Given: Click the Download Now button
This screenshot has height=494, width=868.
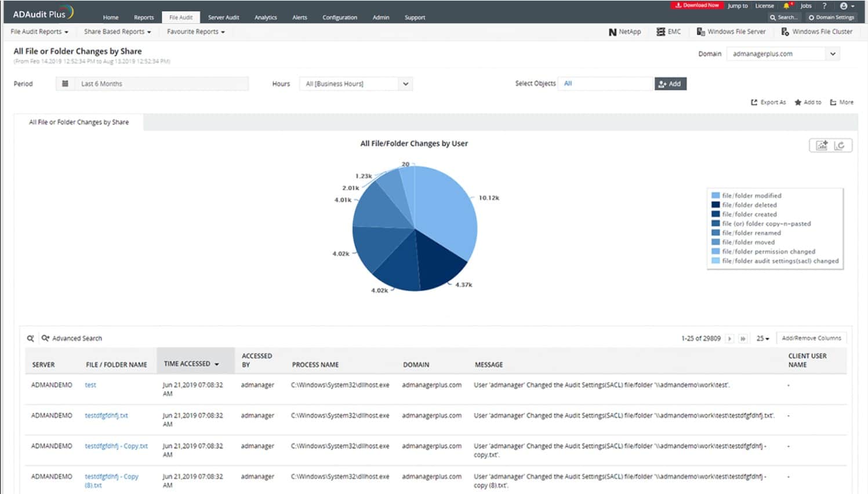Looking at the screenshot, I should 697,5.
